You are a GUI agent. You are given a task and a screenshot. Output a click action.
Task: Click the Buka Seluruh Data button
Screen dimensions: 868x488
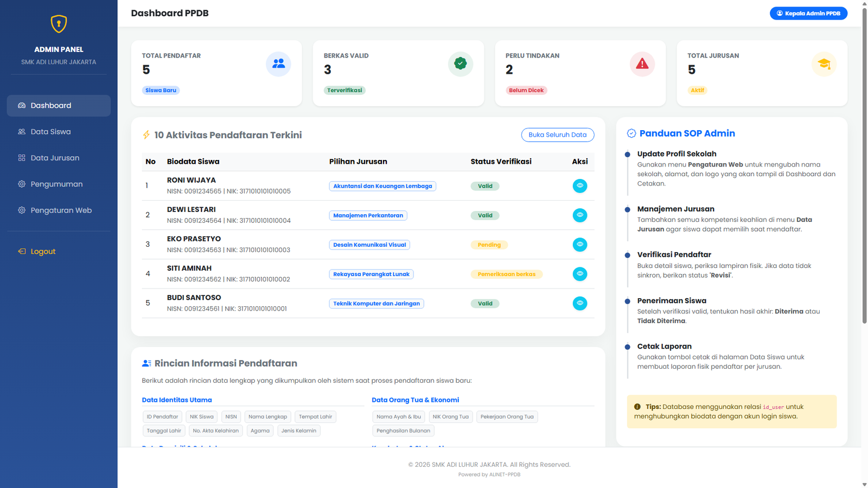[557, 135]
